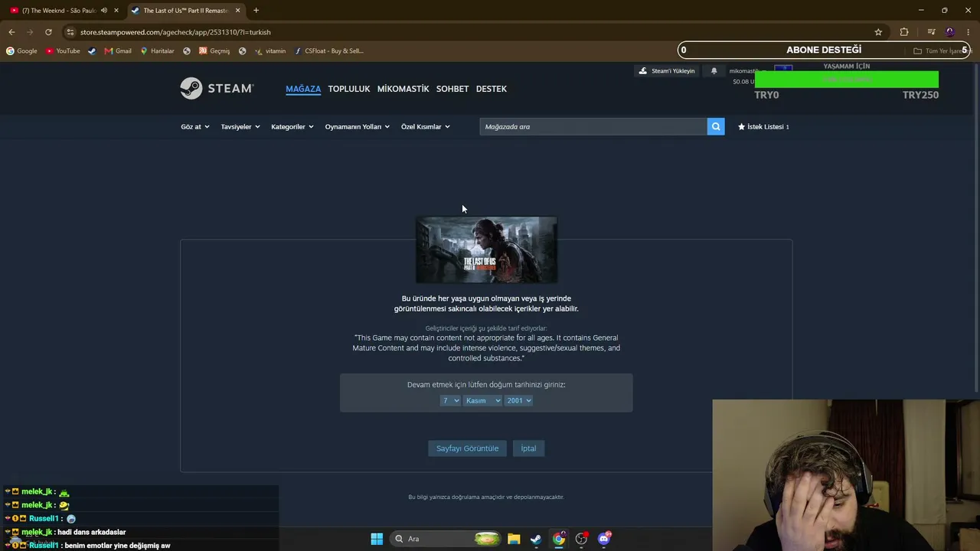
Task: Open Steam from the taskbar
Action: (536, 539)
